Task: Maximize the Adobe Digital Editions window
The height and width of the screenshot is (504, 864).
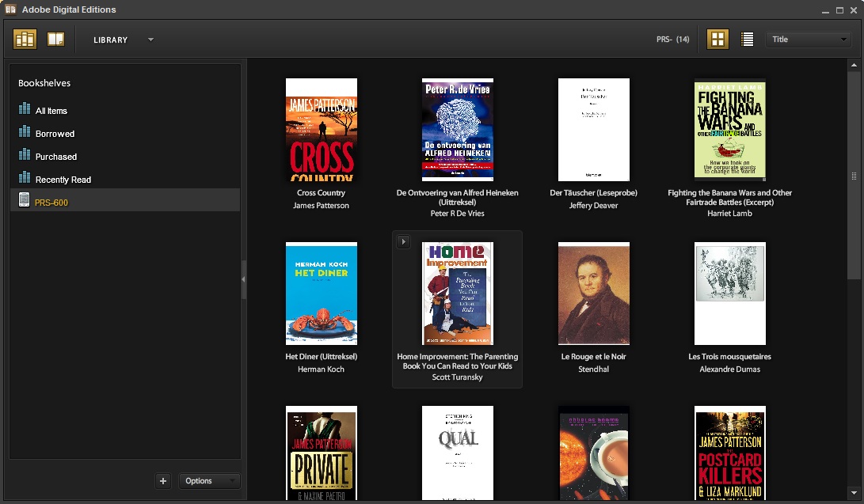Action: (x=839, y=10)
